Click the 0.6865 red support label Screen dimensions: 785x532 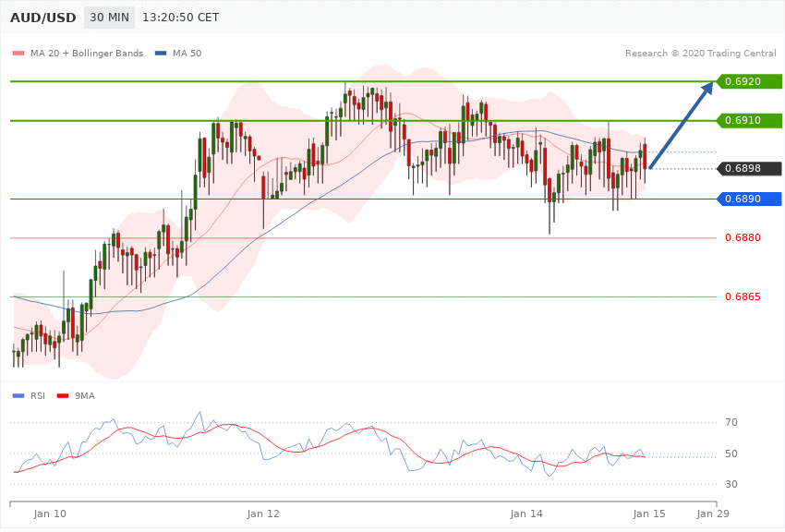point(743,296)
